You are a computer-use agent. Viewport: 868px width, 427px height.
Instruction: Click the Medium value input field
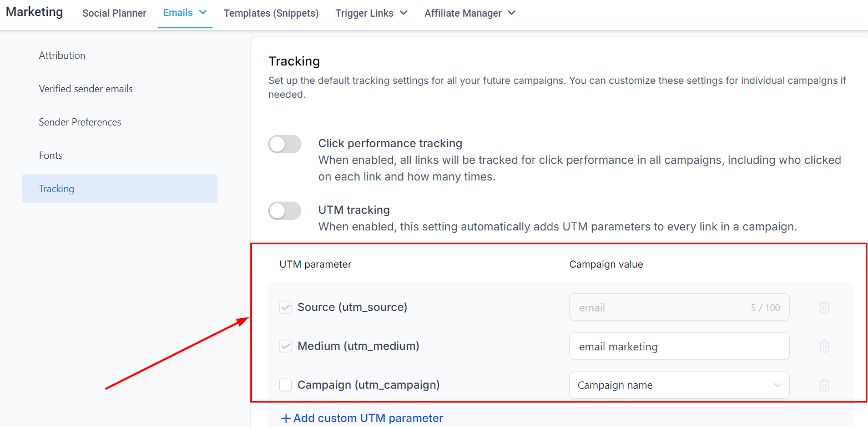(x=679, y=346)
